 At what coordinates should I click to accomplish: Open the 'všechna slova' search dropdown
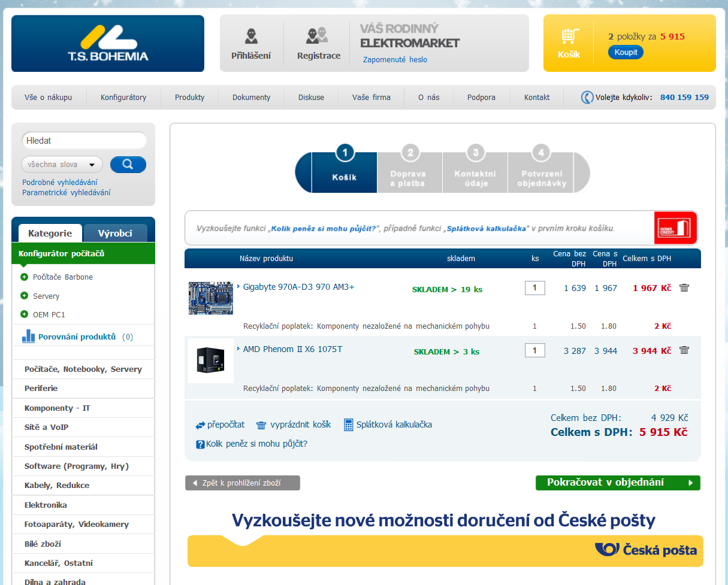click(62, 165)
